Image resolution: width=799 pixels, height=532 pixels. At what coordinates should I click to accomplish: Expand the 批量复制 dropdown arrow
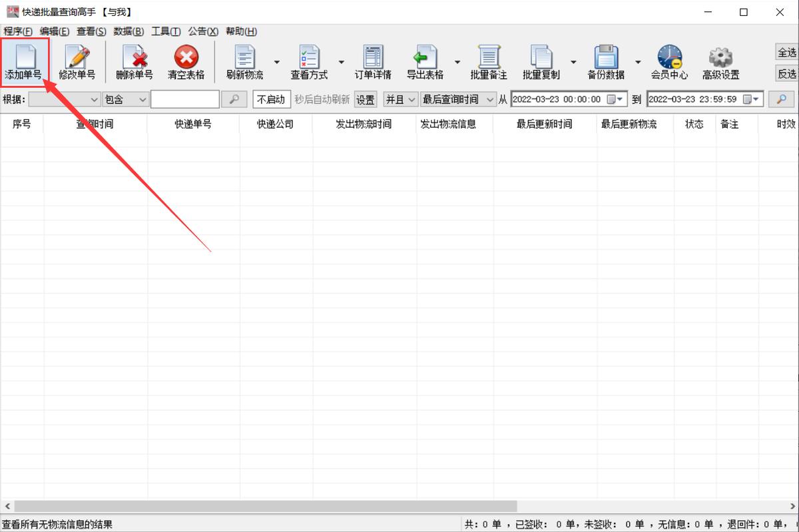pyautogui.click(x=573, y=62)
